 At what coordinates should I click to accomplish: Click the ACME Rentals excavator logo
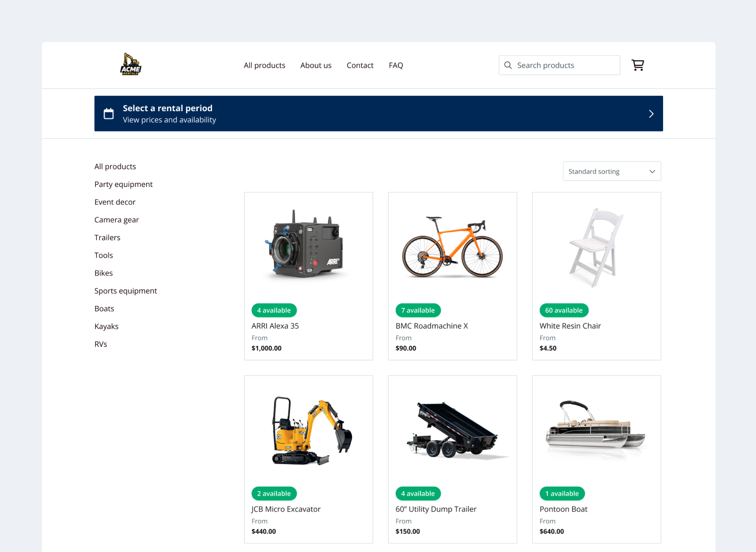coord(130,64)
